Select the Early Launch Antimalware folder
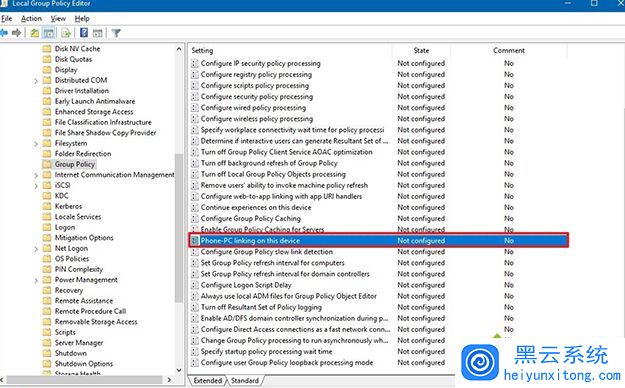625x388 pixels. point(95,101)
